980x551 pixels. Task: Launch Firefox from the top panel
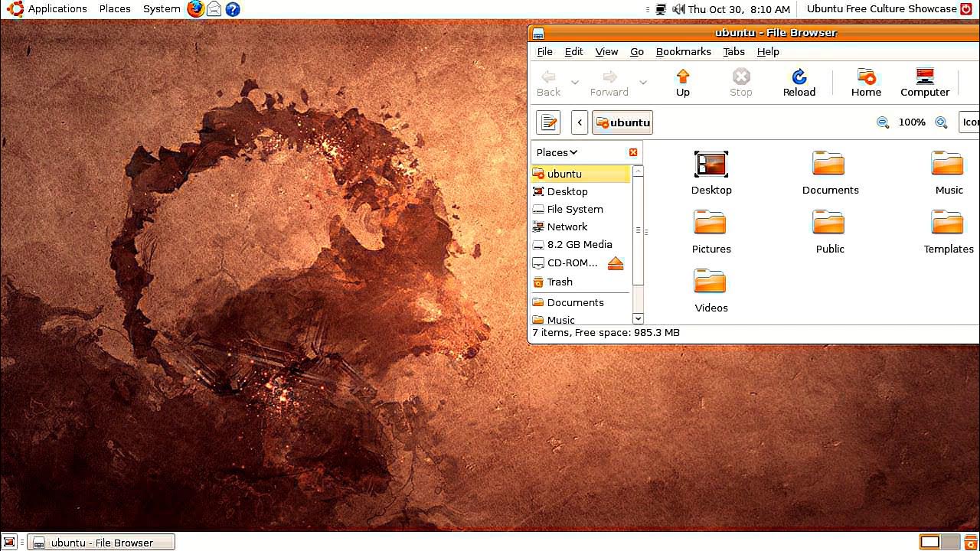(x=196, y=9)
